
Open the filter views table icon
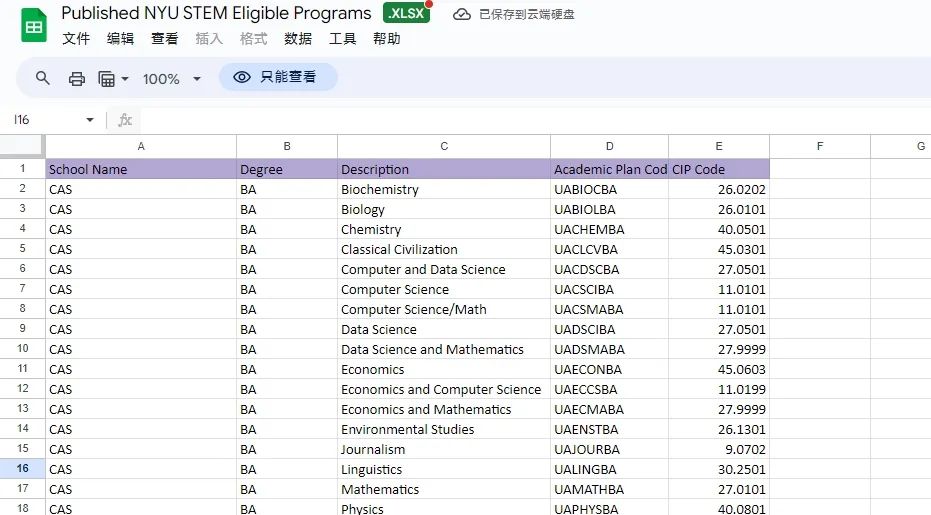[106, 78]
